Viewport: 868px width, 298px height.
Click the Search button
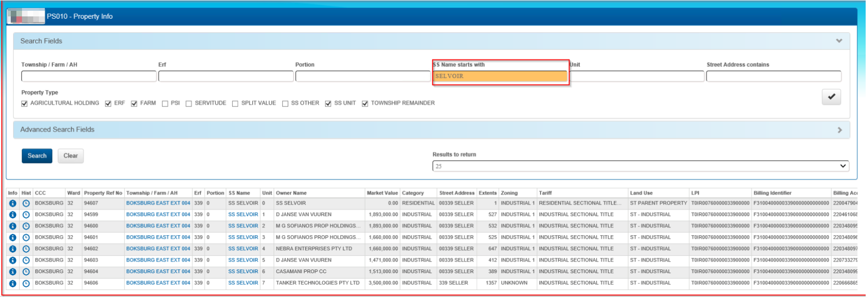point(37,156)
